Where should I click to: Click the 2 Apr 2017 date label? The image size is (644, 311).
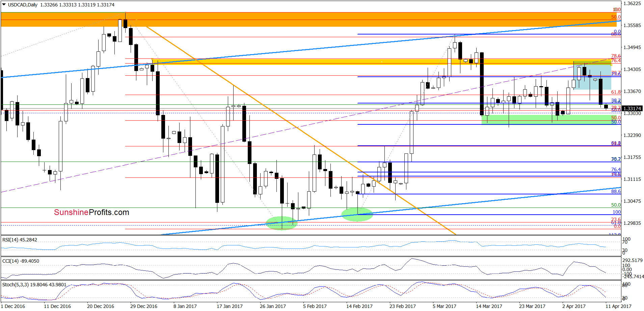pyautogui.click(x=574, y=306)
